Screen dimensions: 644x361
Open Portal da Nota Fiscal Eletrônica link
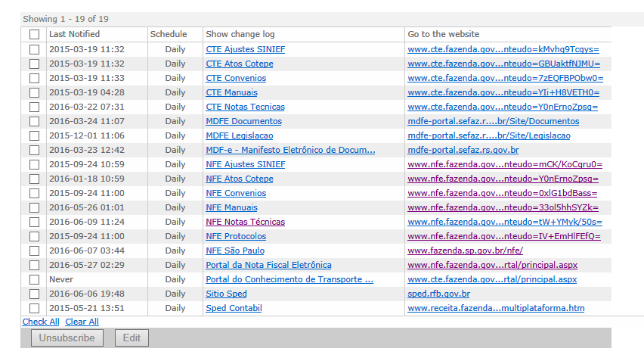(268, 265)
